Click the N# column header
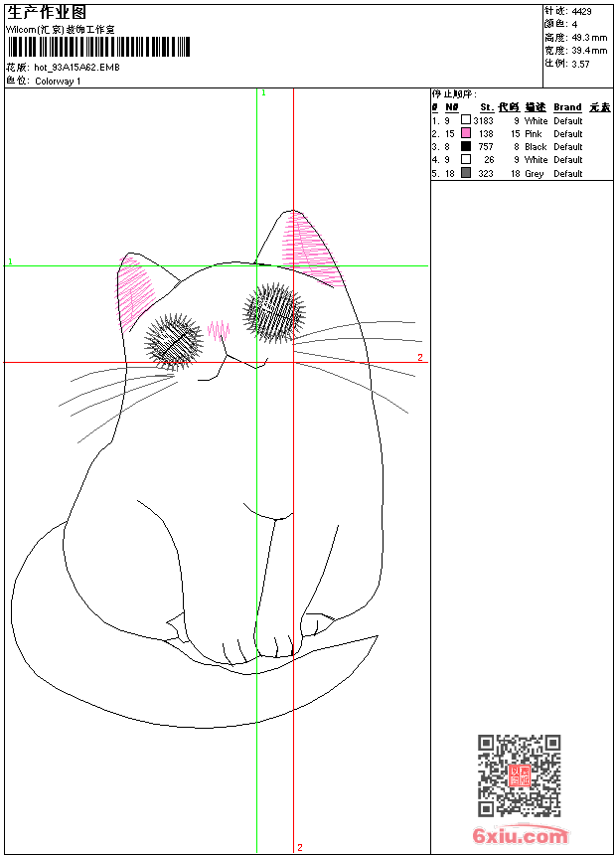616x855 pixels. 452,107
